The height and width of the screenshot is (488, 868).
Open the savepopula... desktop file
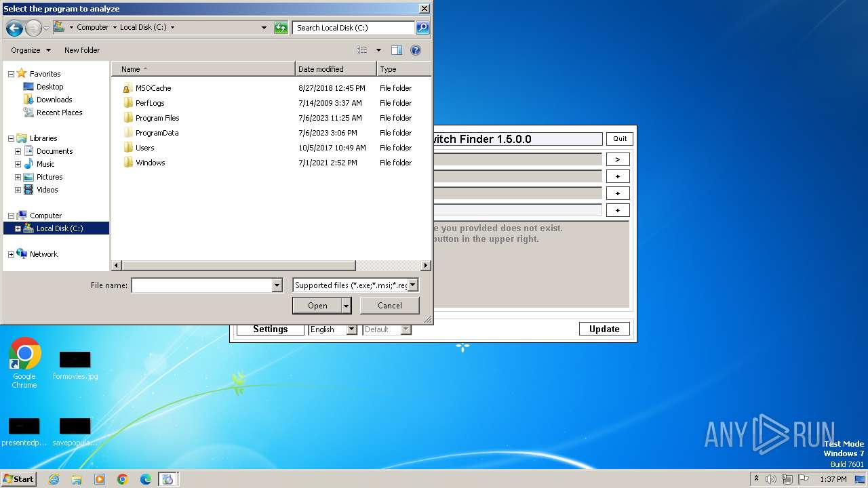(x=75, y=431)
